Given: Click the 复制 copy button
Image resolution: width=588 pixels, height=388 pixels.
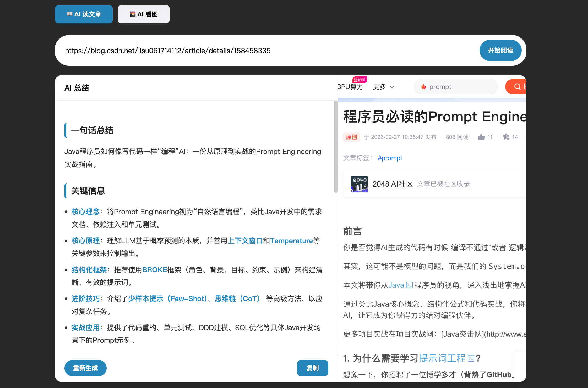Looking at the screenshot, I should [312, 368].
